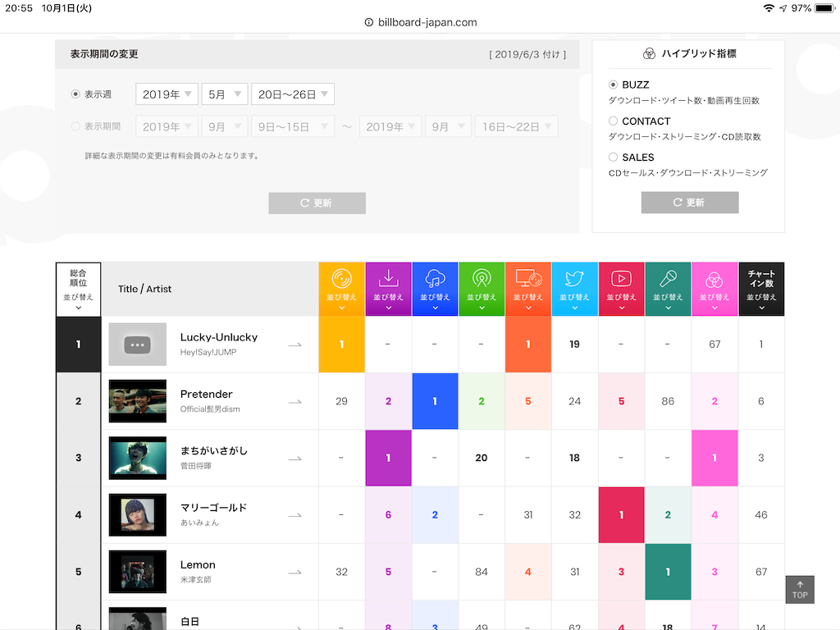Sort by the teal karaoke microphone icon column
Image resolution: width=840 pixels, height=630 pixels.
[x=668, y=289]
